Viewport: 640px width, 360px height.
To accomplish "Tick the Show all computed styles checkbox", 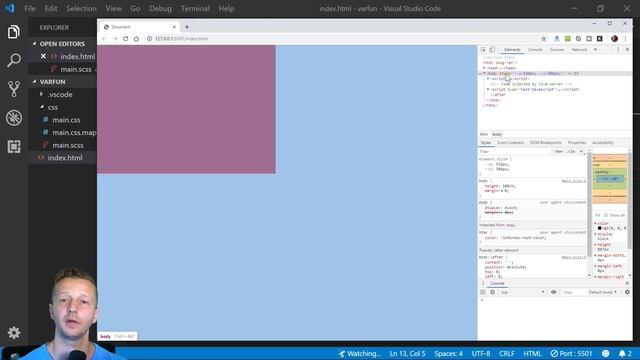I will click(x=606, y=215).
